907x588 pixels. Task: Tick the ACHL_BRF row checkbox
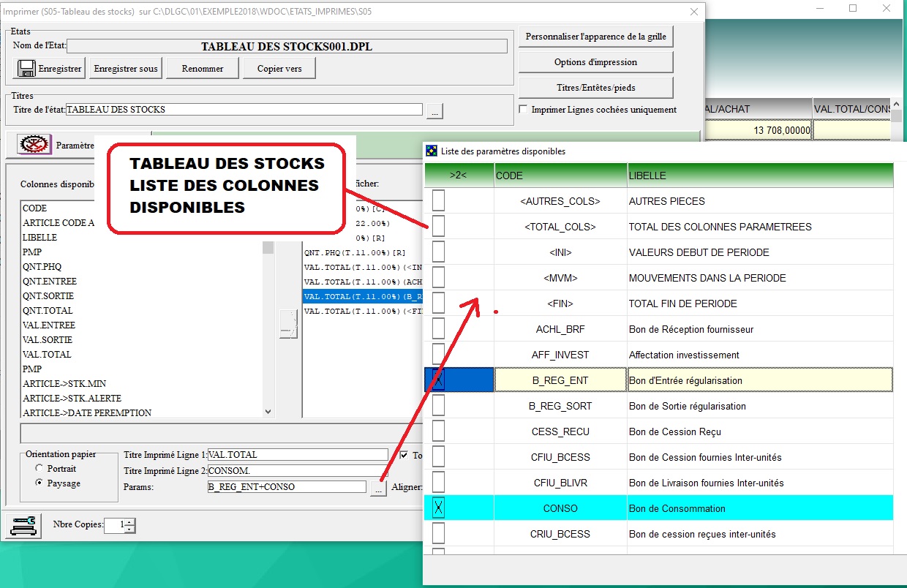click(x=438, y=329)
